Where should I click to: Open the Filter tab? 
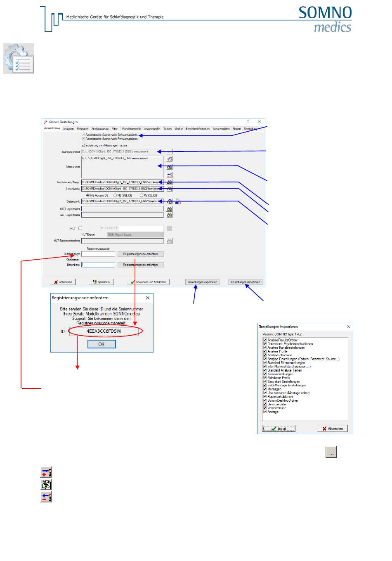115,129
